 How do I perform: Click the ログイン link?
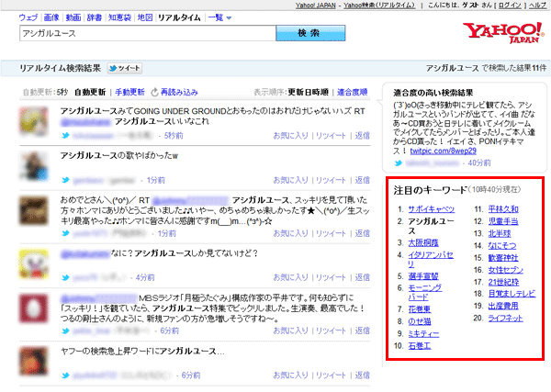click(510, 6)
